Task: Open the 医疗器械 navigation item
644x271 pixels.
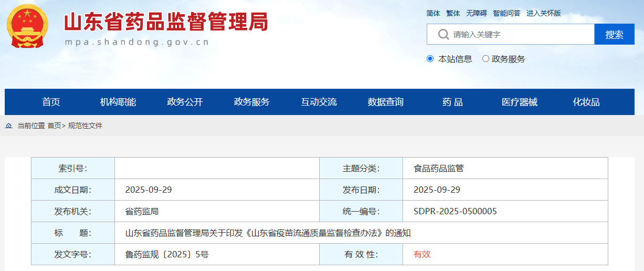Action: pyautogui.click(x=519, y=102)
